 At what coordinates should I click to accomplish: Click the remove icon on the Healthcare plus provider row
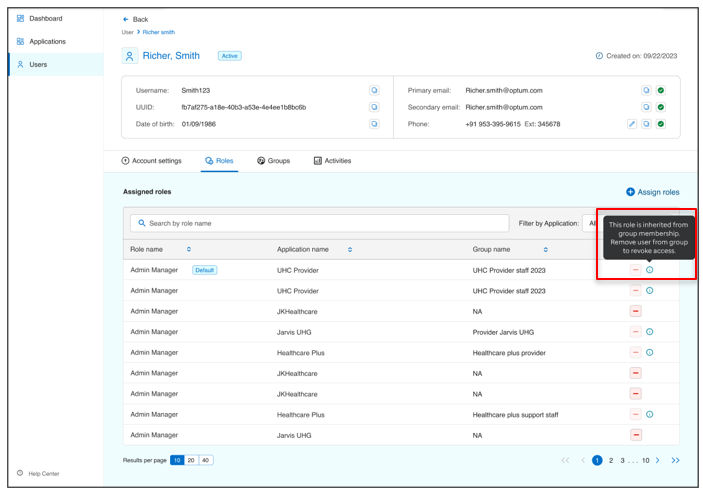pyautogui.click(x=635, y=353)
